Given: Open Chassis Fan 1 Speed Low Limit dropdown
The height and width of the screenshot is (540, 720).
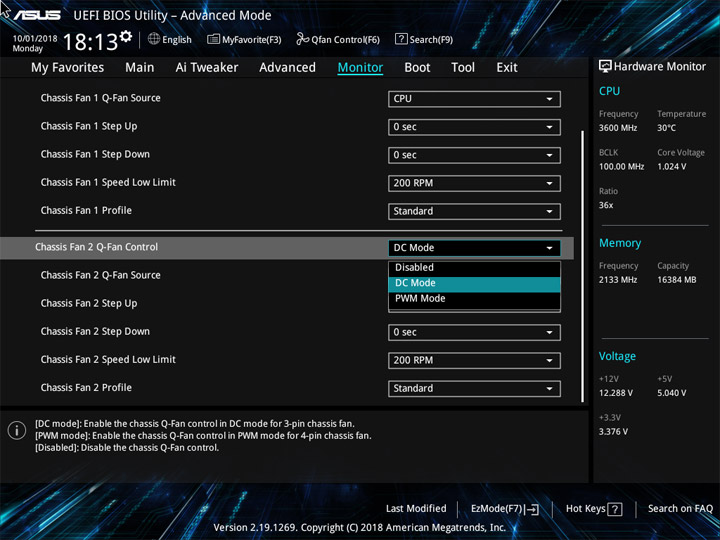Looking at the screenshot, I should [474, 183].
